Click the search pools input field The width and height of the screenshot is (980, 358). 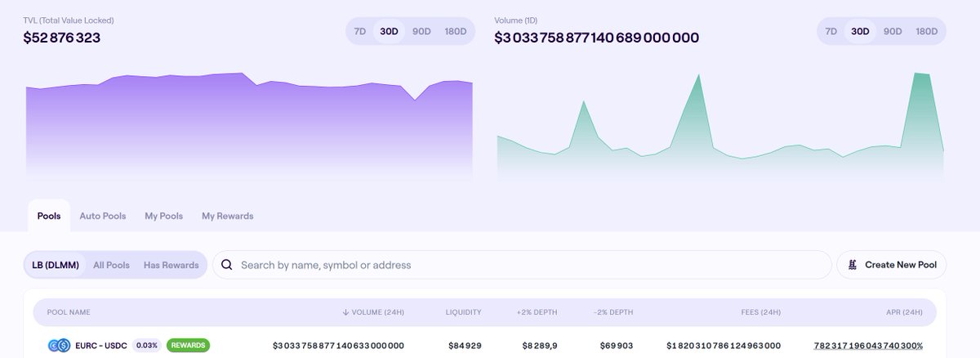[522, 265]
